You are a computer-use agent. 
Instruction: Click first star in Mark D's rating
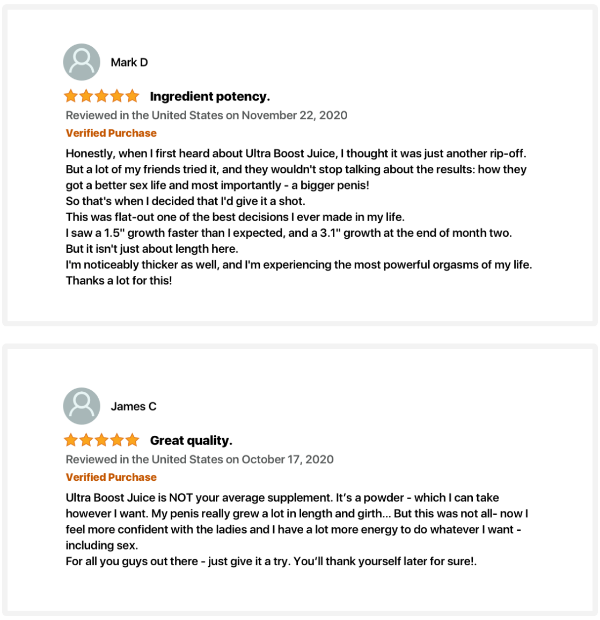pyautogui.click(x=71, y=96)
